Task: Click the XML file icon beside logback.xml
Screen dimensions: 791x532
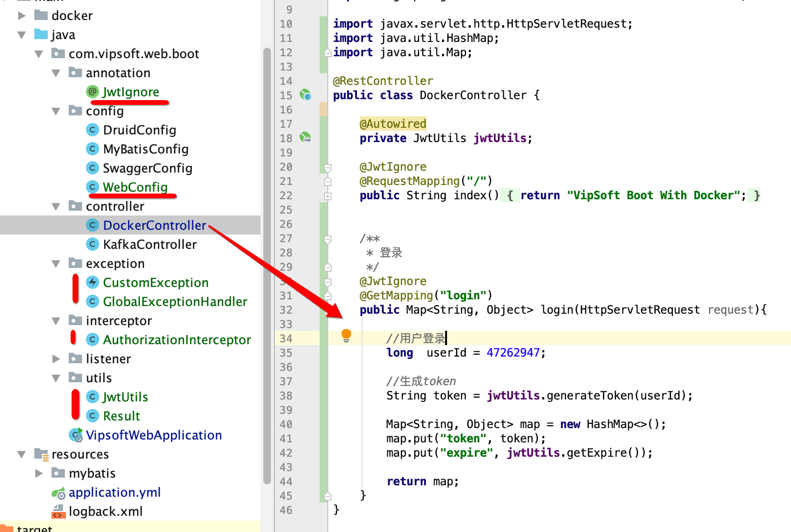Action: (x=58, y=512)
